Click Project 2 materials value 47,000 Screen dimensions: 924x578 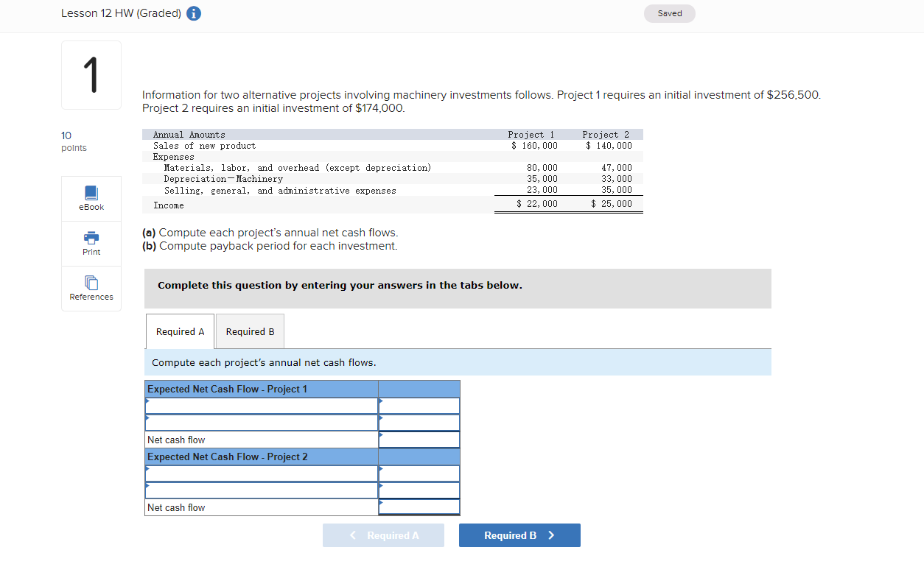point(617,168)
